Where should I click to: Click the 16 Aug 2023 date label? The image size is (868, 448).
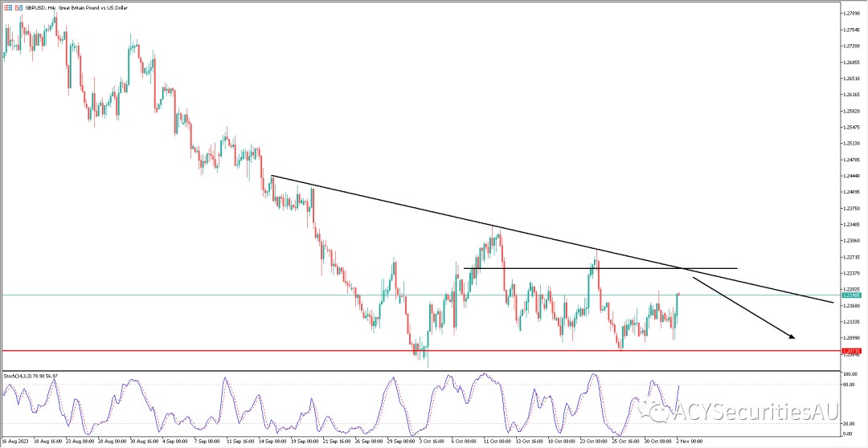[14, 442]
